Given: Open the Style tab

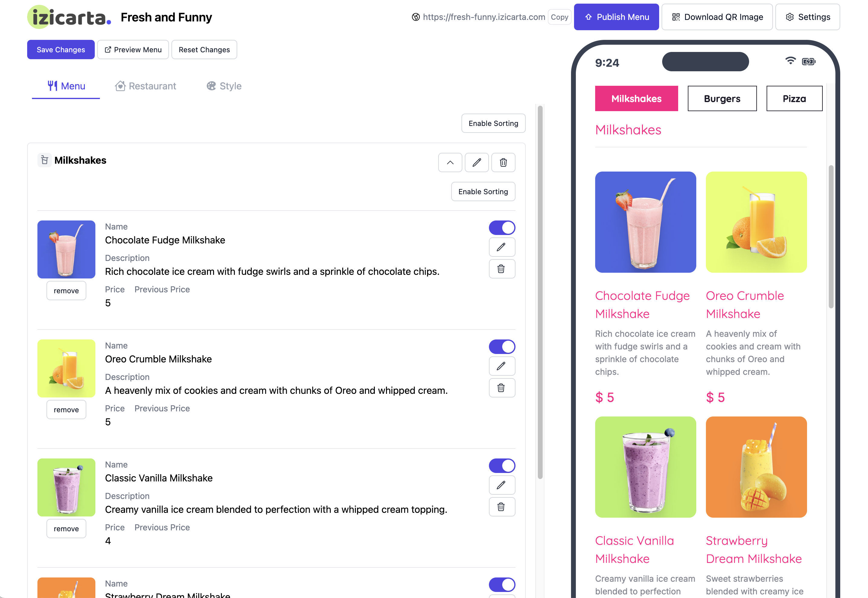Looking at the screenshot, I should click(224, 87).
